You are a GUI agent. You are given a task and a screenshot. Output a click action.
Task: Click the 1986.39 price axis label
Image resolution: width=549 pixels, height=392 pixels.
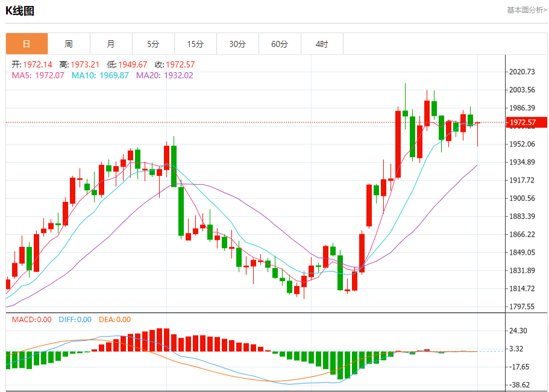tap(522, 108)
